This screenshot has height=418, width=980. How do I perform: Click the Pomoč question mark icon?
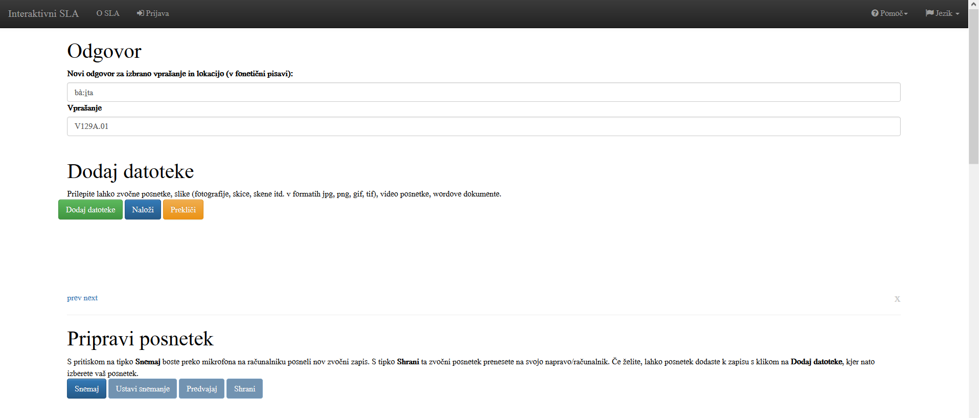[875, 13]
